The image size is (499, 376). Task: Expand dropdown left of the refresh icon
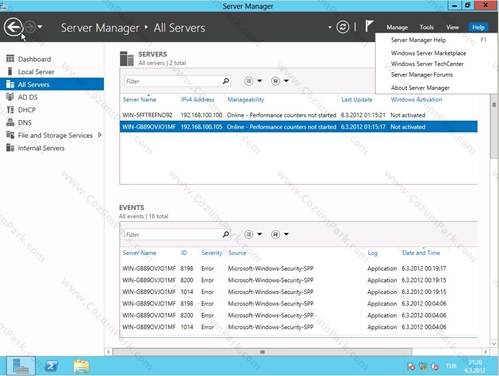(x=330, y=27)
